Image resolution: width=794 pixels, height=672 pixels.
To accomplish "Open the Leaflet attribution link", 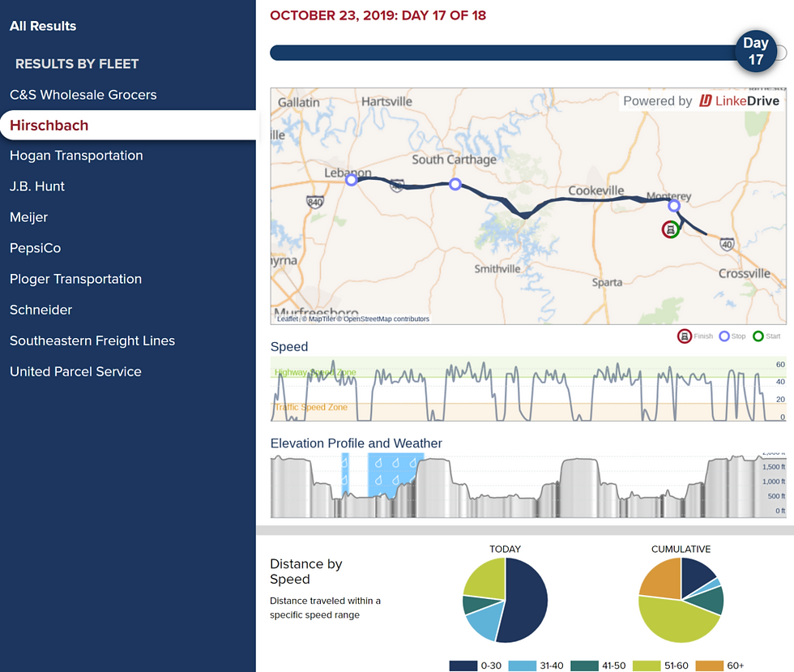I will coord(288,319).
